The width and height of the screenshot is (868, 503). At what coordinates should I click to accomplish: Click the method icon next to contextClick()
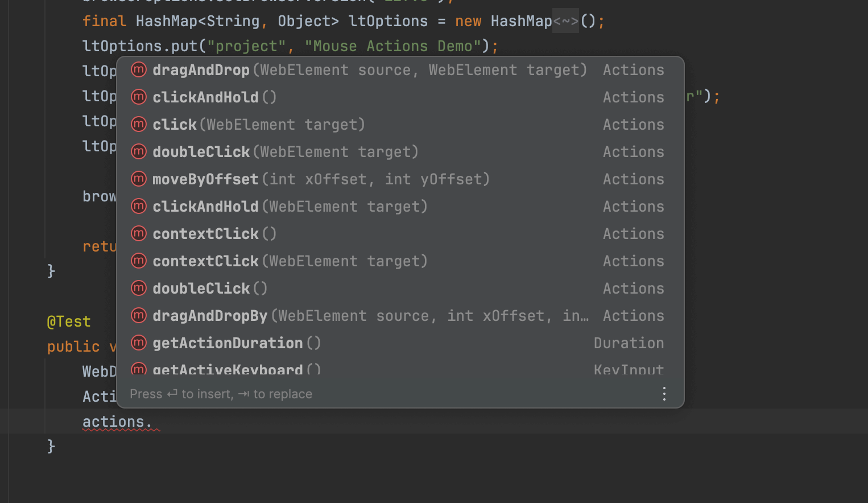138,233
